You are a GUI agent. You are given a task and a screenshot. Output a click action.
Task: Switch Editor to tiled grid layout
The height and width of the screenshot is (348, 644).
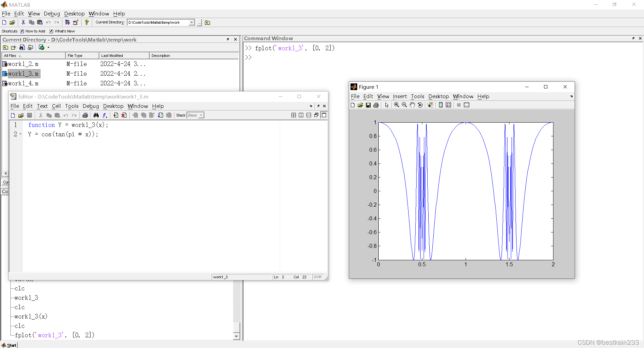293,115
